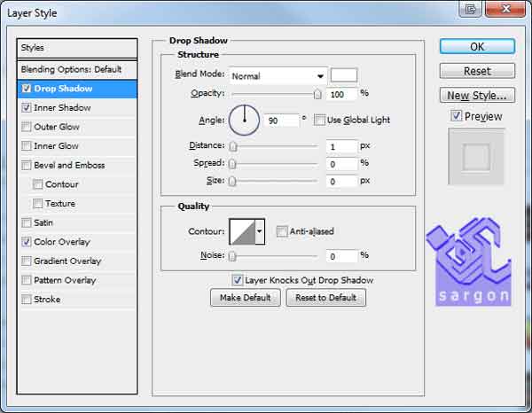Uncheck Layer Knocks Out Drop Shadow

(x=237, y=280)
